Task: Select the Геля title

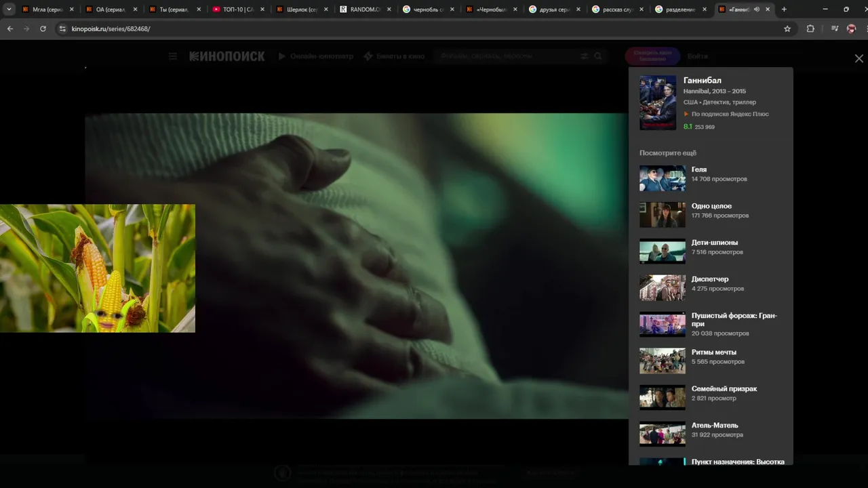Action: point(699,169)
